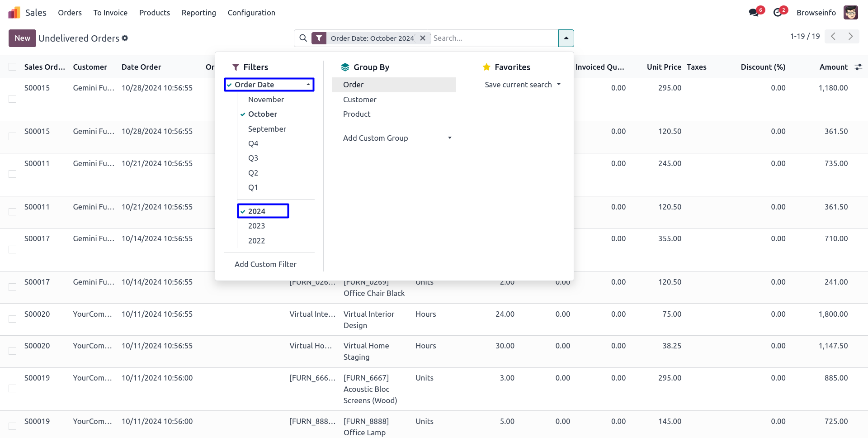Click the Sales app logo icon
The width and height of the screenshot is (868, 438).
pyautogui.click(x=14, y=13)
